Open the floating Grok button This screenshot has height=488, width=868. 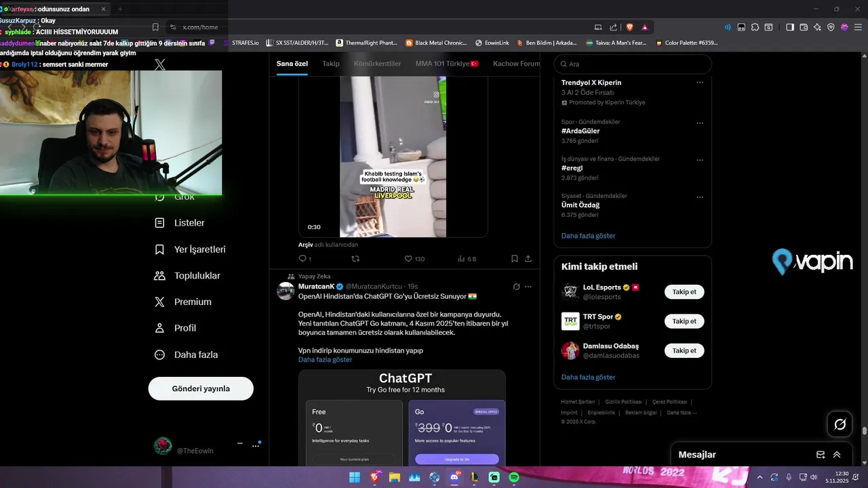(840, 424)
